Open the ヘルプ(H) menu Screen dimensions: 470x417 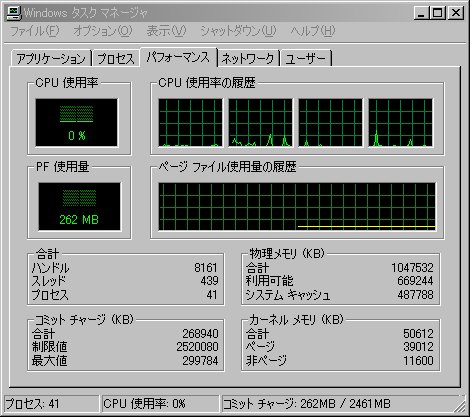point(312,31)
